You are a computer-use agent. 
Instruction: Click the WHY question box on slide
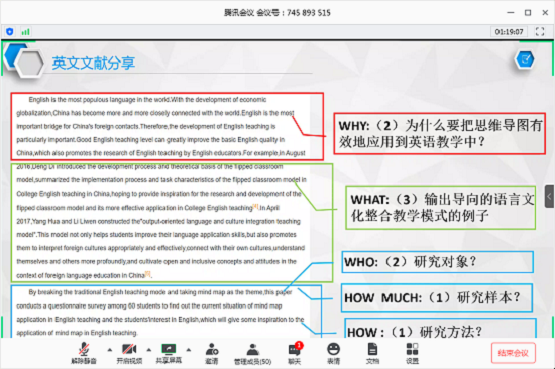[x=439, y=133]
